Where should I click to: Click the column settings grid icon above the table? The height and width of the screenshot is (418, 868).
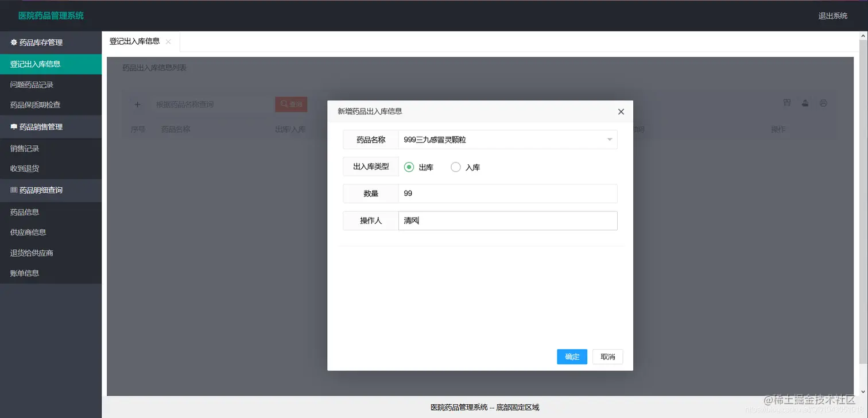[x=786, y=103]
